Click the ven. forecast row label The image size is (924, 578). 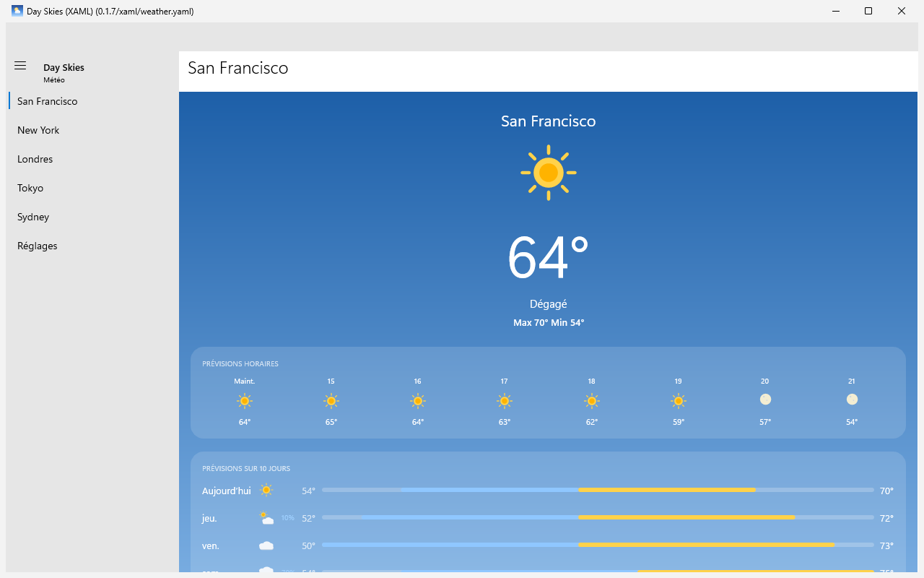pos(211,545)
